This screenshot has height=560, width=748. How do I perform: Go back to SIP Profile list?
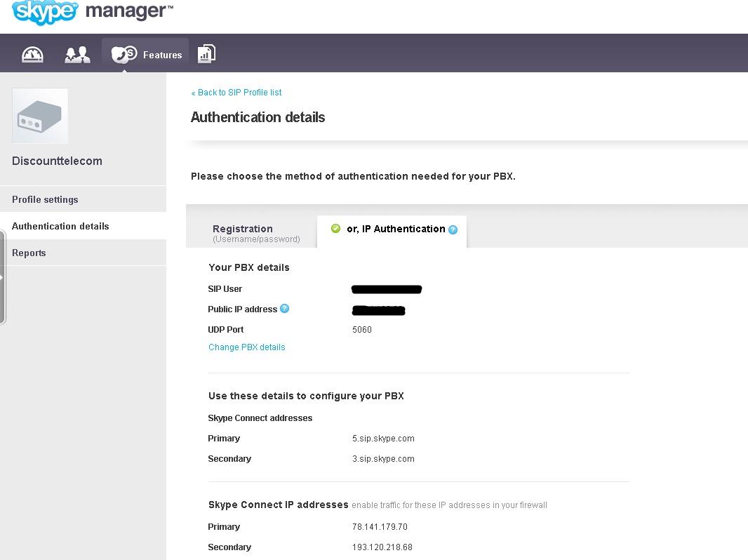[236, 93]
